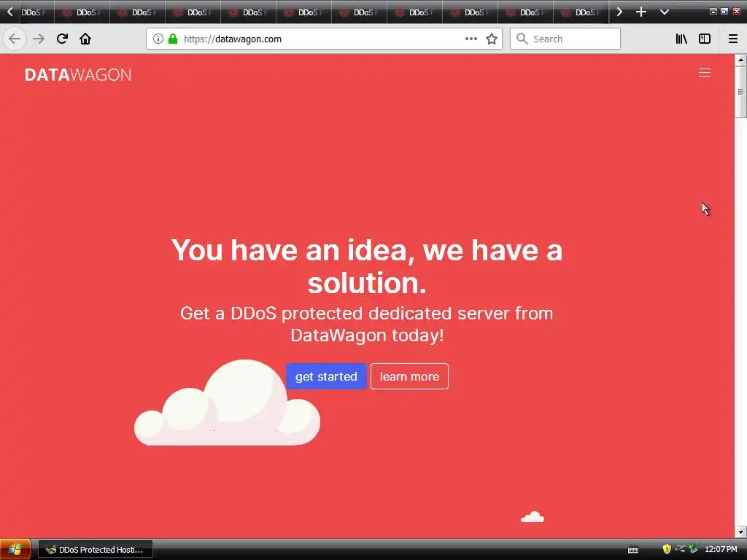Click the learn more button
Screen dimensions: 747x560
tap(409, 376)
